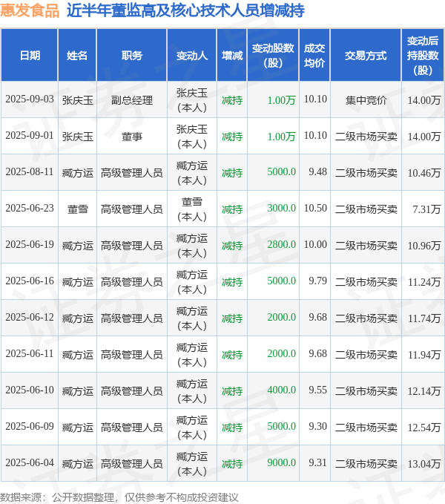The width and height of the screenshot is (445, 504).
Task: Click the 13.04万 holdings cell
Action: [423, 463]
